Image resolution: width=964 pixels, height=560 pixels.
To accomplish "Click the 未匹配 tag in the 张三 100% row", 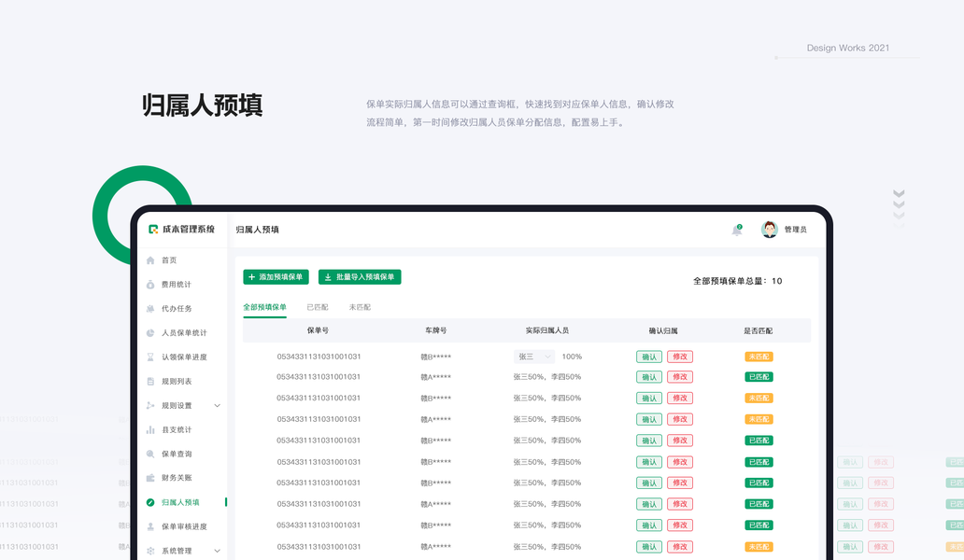I will point(758,357).
